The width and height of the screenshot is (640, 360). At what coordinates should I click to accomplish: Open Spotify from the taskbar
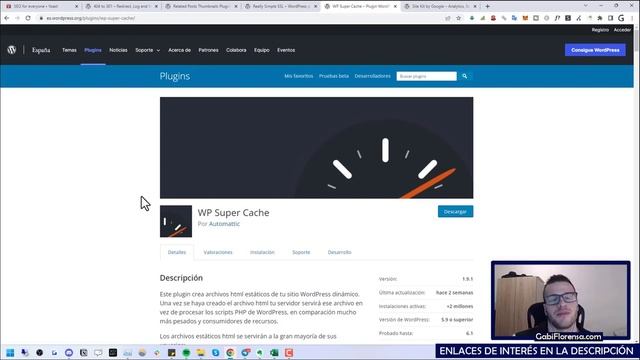[186, 353]
